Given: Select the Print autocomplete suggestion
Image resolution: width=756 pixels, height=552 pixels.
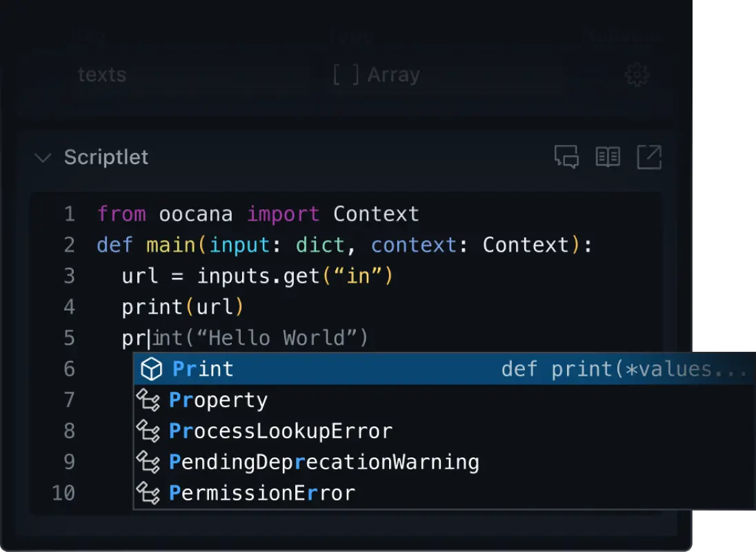Looking at the screenshot, I should (203, 369).
